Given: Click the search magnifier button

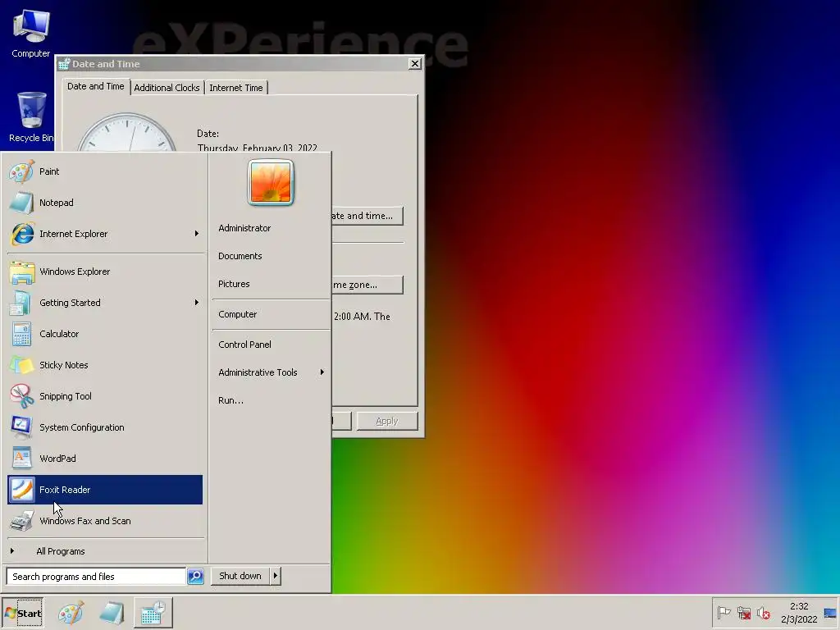Looking at the screenshot, I should pos(195,577).
